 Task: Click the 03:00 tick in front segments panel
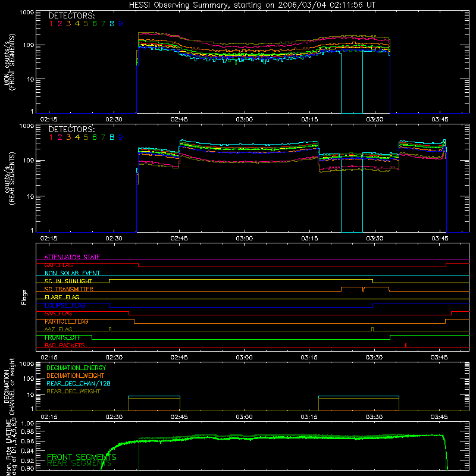(245, 120)
